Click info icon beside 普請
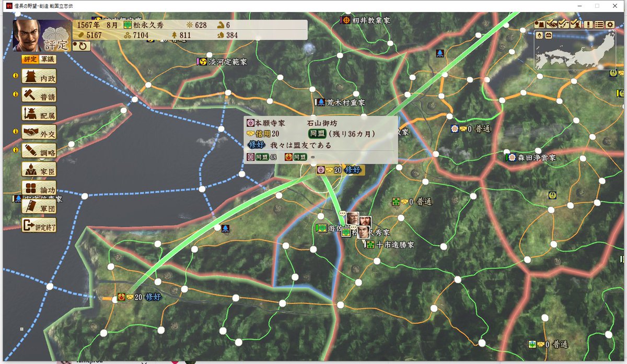Screen dimensions: 627x364 (x=15, y=95)
